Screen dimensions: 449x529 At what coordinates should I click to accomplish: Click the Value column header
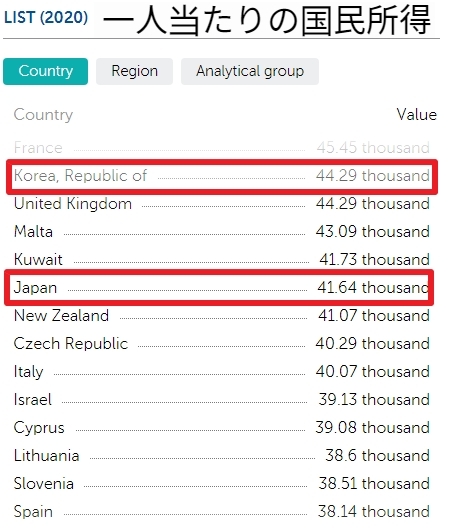417,115
